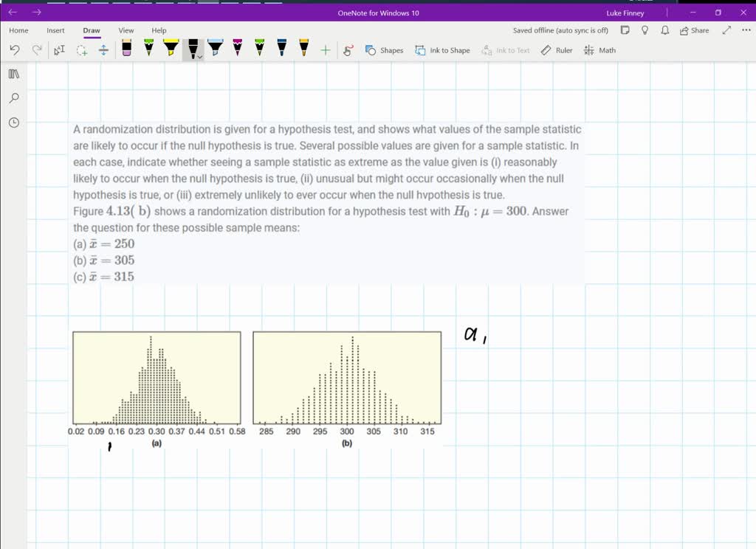
Task: Open the Home tab
Action: pos(18,30)
